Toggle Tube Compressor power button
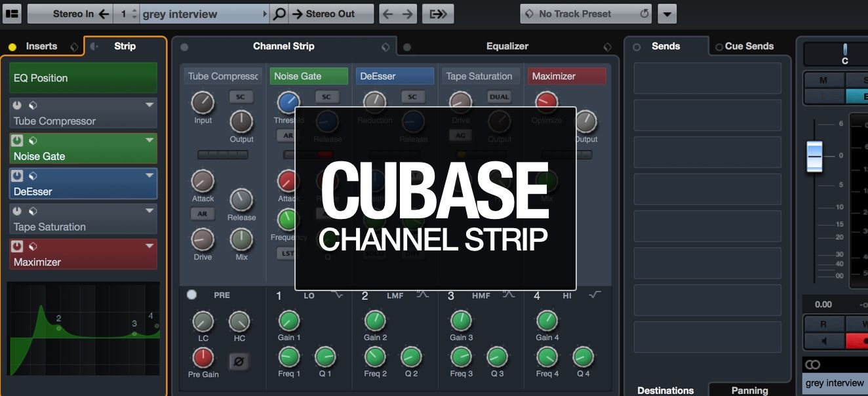868x396 pixels. 18,105
